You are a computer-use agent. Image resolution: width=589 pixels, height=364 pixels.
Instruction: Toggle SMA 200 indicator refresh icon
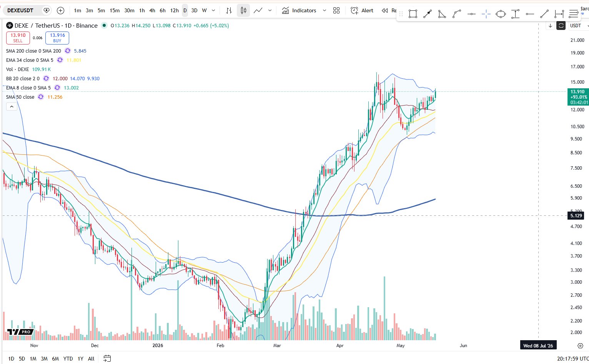(68, 51)
